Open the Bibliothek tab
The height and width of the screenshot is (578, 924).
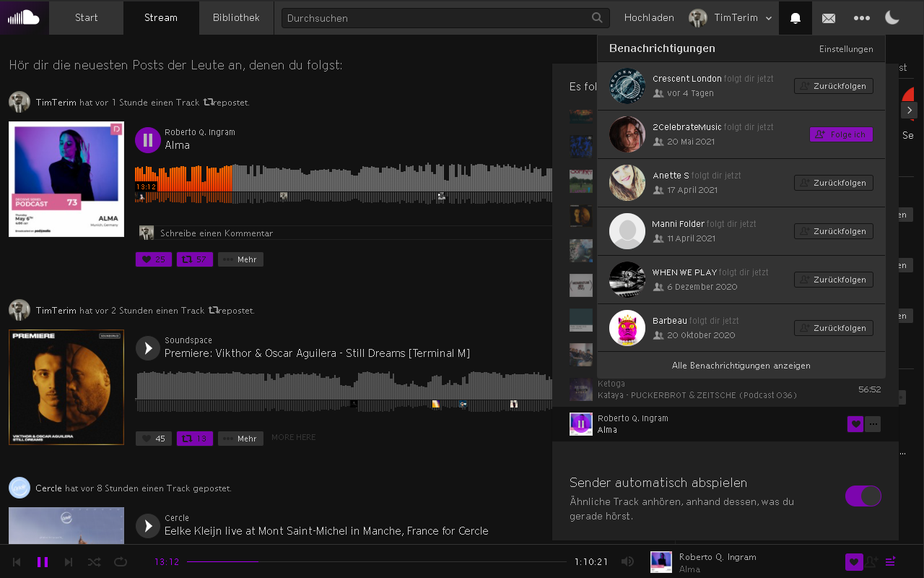coord(236,17)
